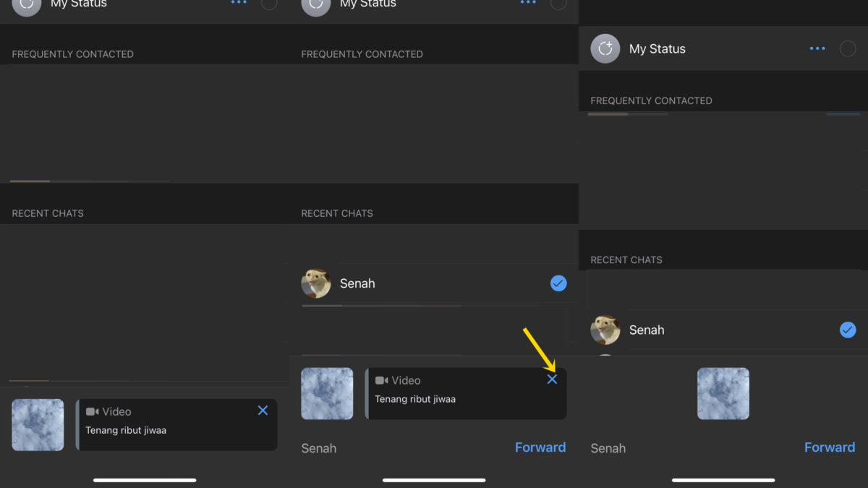Click the "Tenang ribut jiwaa" caption in the leftmost screen

[126, 430]
